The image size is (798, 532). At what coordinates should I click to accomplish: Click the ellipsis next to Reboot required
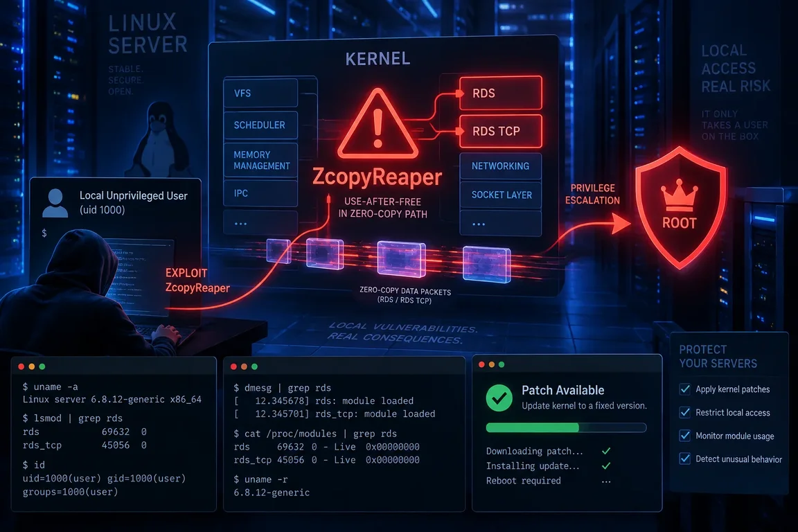coord(605,481)
